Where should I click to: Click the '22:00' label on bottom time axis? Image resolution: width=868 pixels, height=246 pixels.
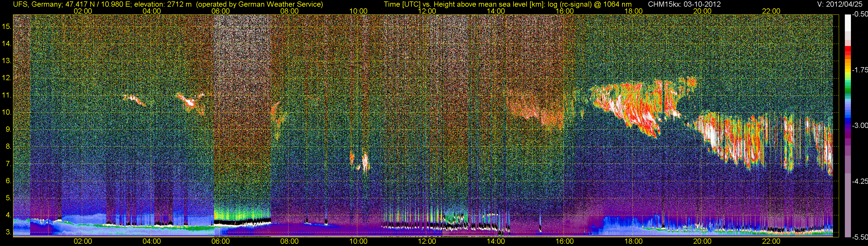click(x=771, y=241)
